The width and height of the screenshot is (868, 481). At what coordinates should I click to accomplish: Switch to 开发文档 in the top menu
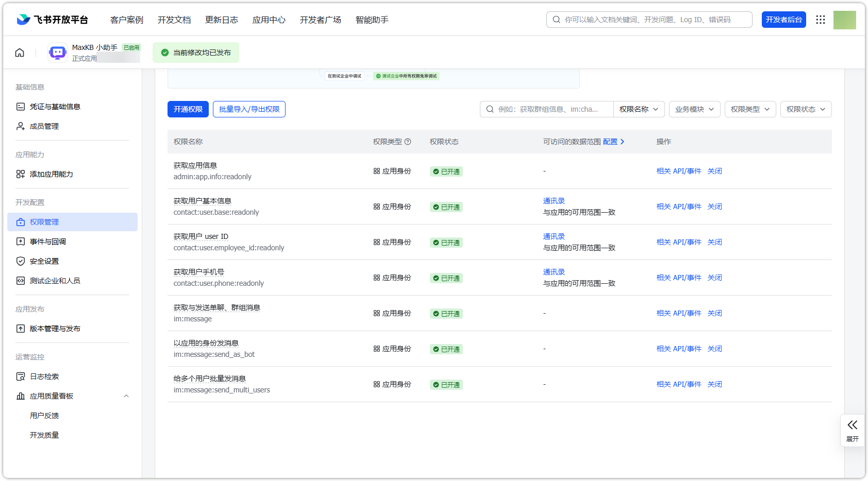(x=174, y=20)
